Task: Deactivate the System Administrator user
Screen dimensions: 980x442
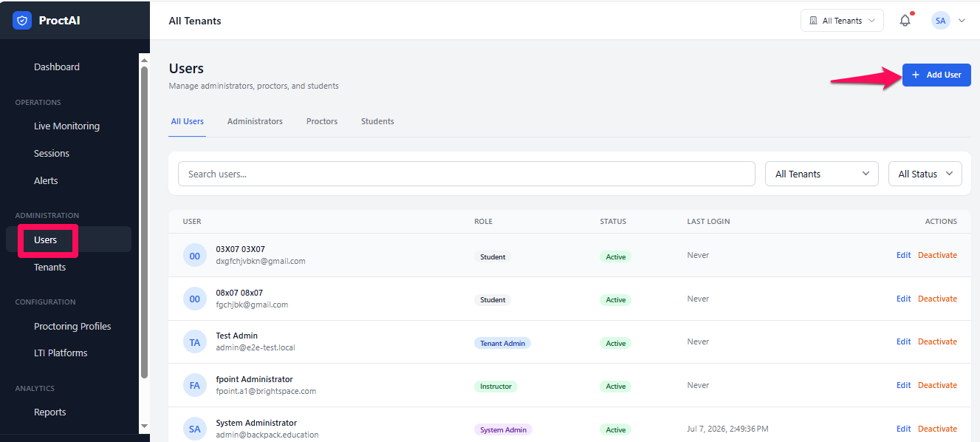Action: pyautogui.click(x=937, y=429)
